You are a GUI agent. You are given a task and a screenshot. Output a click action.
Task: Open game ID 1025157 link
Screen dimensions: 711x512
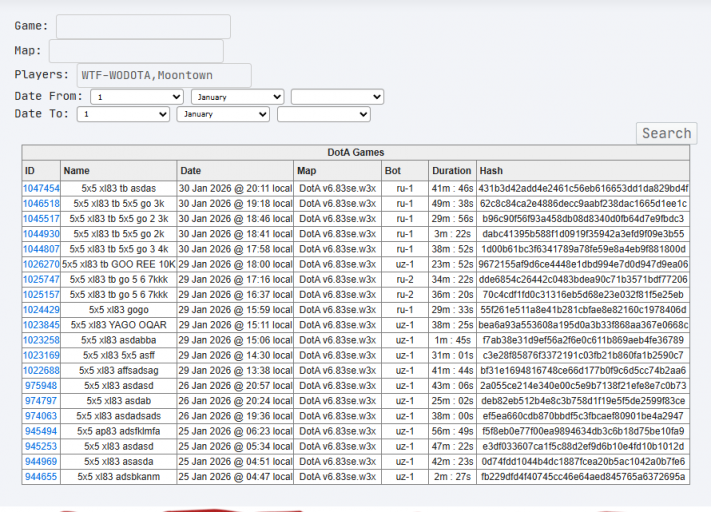41,295
